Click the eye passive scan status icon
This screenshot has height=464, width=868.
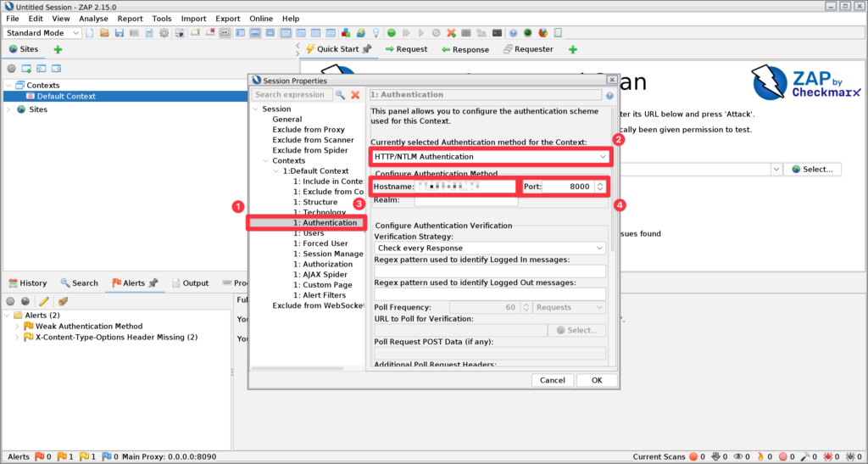[738, 457]
